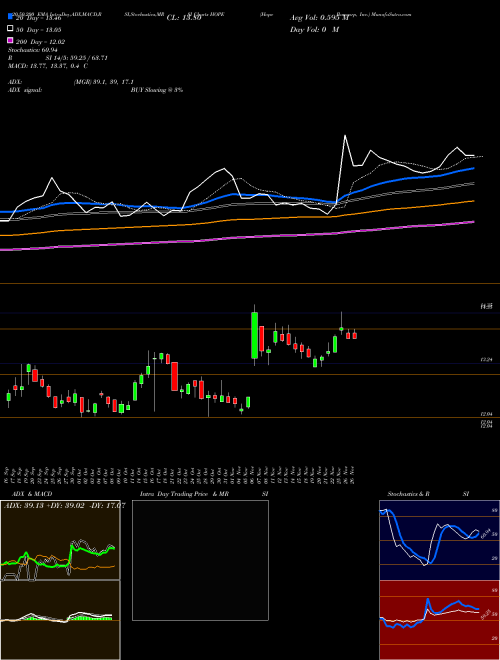
Task: Open the blue Stochastics chart panel
Action: click(x=439, y=540)
